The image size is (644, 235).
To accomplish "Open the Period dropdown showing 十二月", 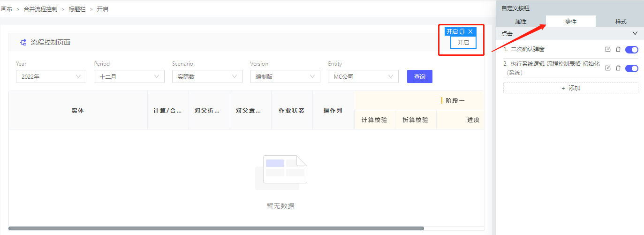I will (129, 77).
